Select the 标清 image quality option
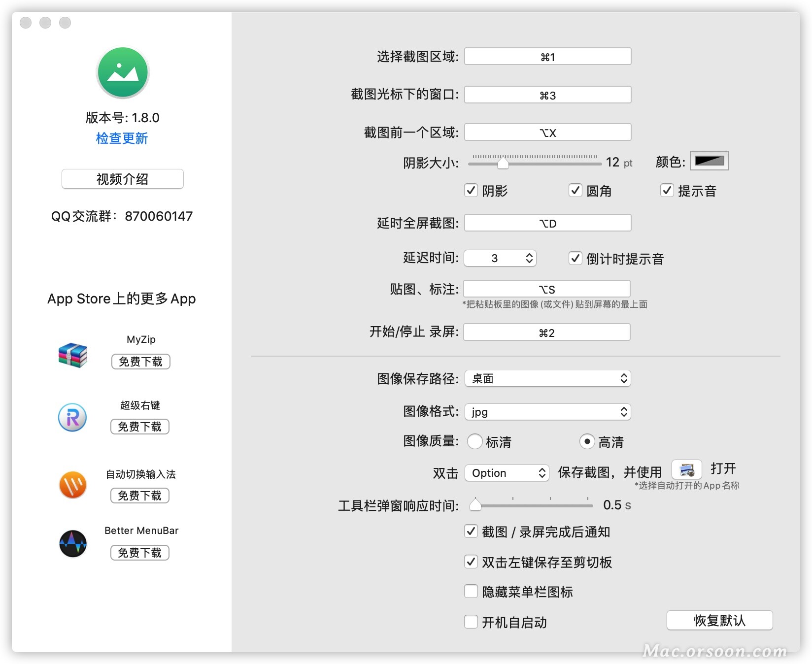Screen dimensions: 812x664 475,442
